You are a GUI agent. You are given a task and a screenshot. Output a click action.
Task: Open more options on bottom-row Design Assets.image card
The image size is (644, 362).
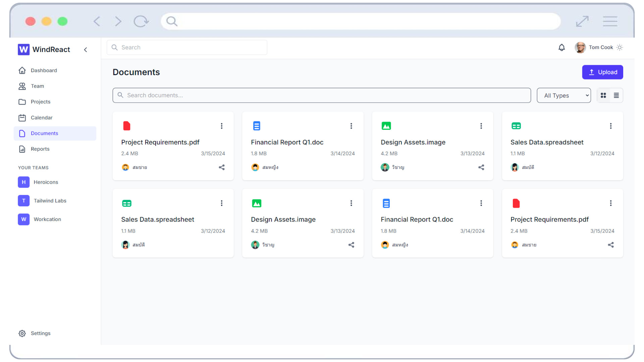[x=351, y=203]
